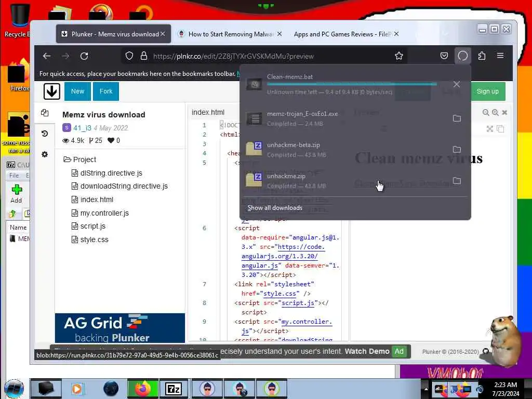Screen dimensions: 532x399
Task: Toggle the Firefox downloads panel button
Action: pyautogui.click(x=463, y=56)
